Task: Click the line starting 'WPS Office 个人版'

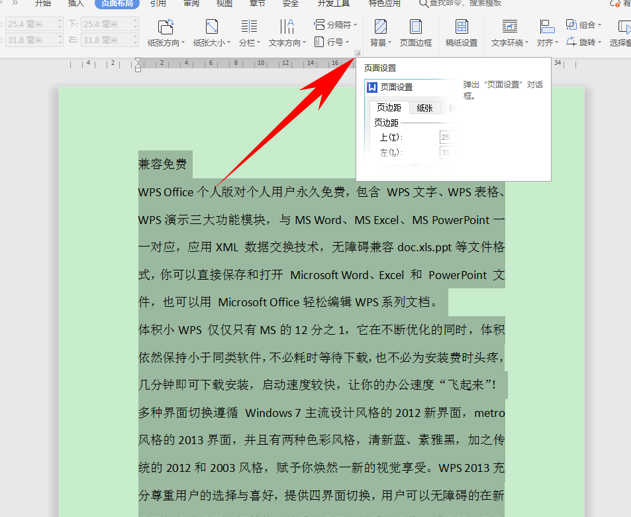Action: [321, 192]
